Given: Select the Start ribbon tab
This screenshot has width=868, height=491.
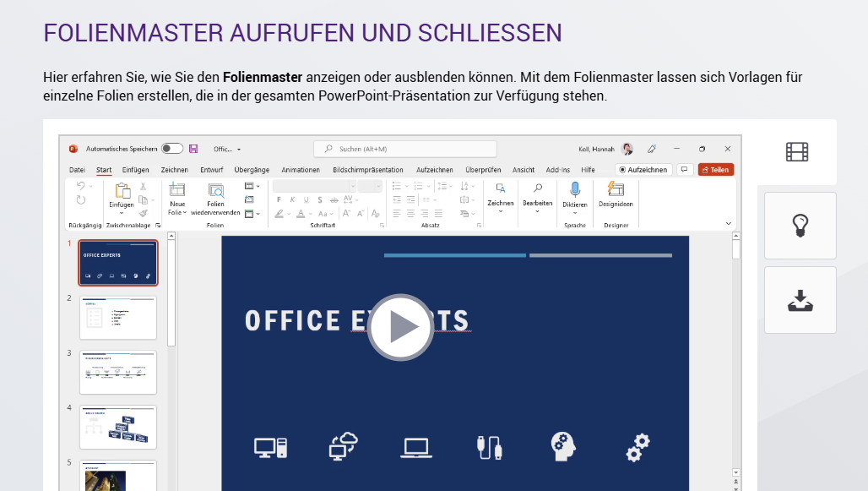Looking at the screenshot, I should 104,170.
